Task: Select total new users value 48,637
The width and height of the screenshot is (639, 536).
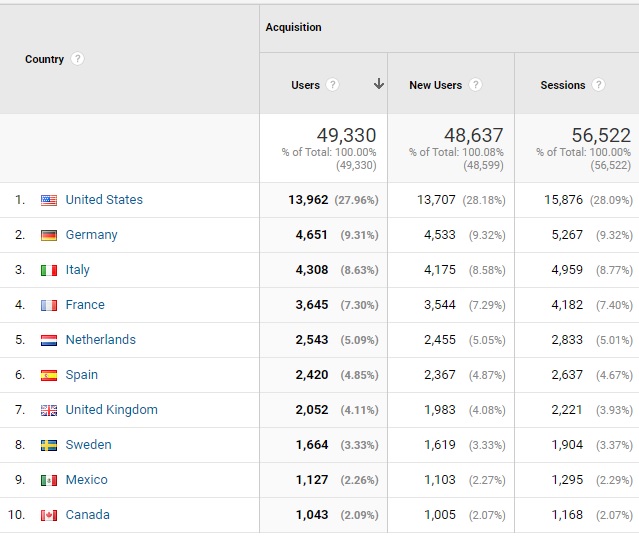Action: click(474, 135)
